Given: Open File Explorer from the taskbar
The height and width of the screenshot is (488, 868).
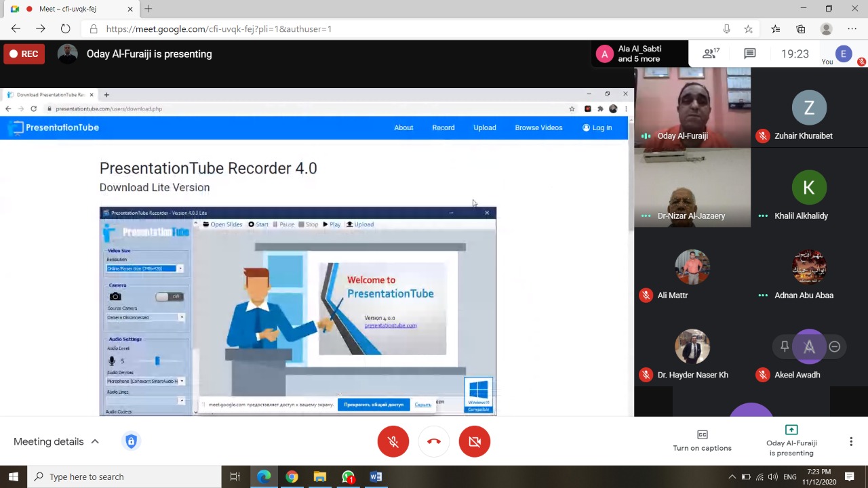Looking at the screenshot, I should point(319,476).
